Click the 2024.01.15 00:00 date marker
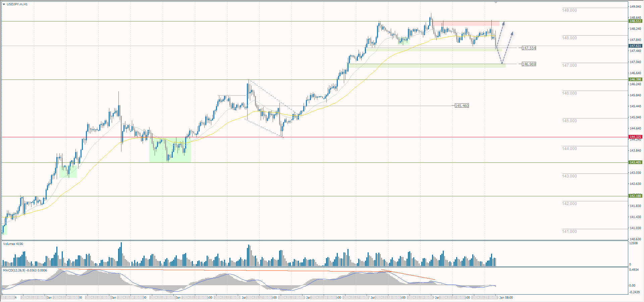 coord(291,298)
